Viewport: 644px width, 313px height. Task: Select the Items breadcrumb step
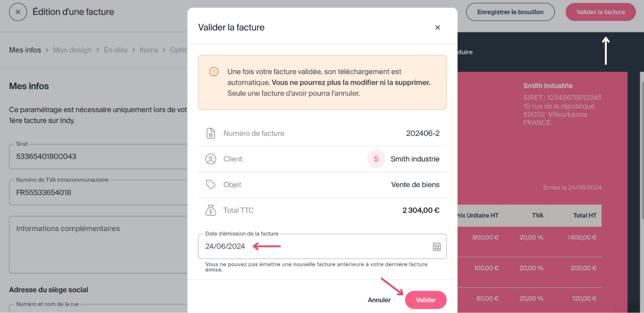click(x=149, y=50)
